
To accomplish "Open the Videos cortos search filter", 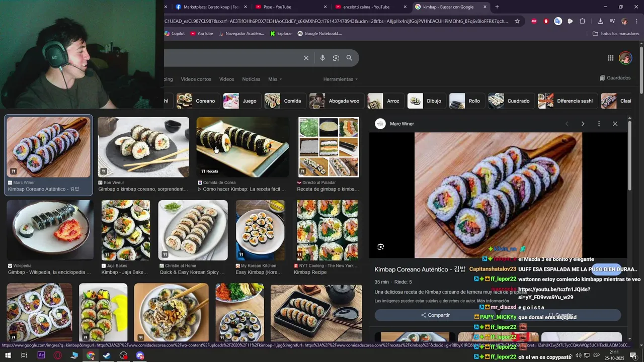I will (x=196, y=79).
